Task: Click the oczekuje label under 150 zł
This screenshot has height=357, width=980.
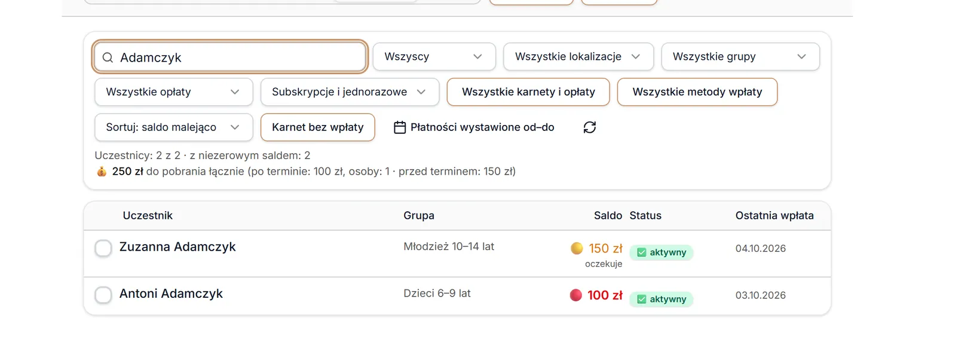Action: (x=604, y=264)
